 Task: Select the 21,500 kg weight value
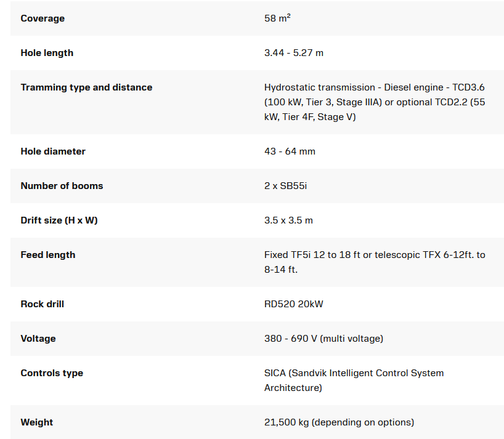pyautogui.click(x=339, y=422)
